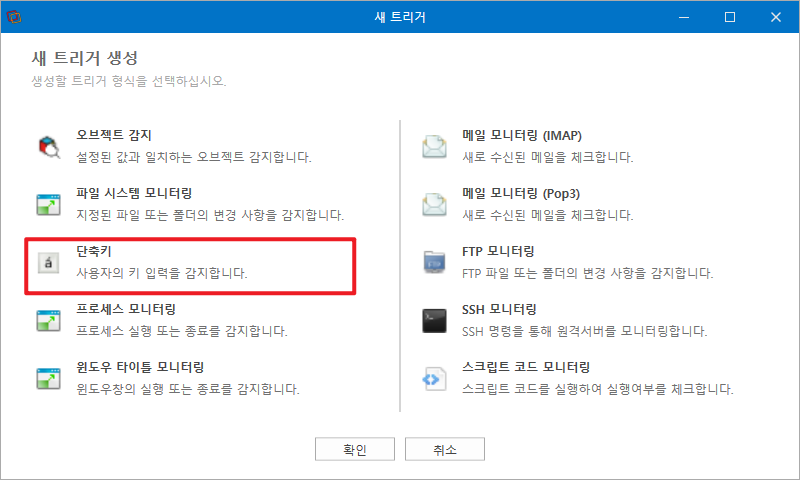Image resolution: width=800 pixels, height=480 pixels.
Task: Select the 단축키 trigger title
Action: click(94, 251)
